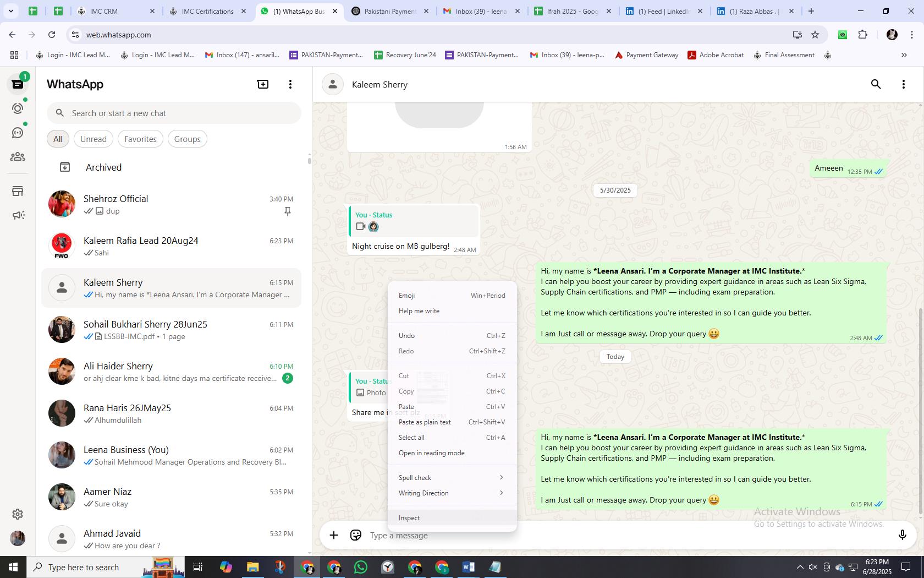Open Leena Business (You) chat

coord(172,456)
